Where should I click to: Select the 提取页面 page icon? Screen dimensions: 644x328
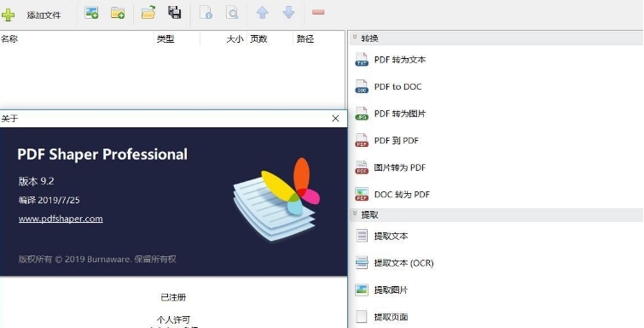click(362, 317)
